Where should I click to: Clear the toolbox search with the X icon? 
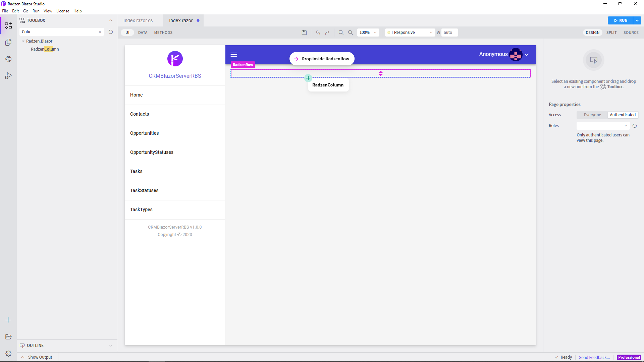click(x=100, y=32)
